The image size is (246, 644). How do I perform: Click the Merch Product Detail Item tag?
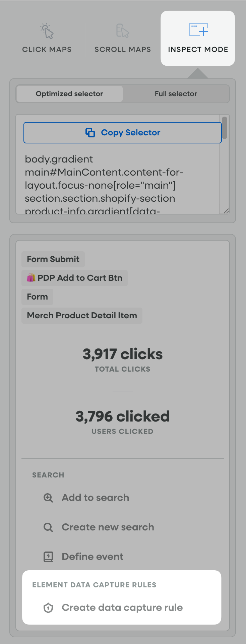(82, 316)
